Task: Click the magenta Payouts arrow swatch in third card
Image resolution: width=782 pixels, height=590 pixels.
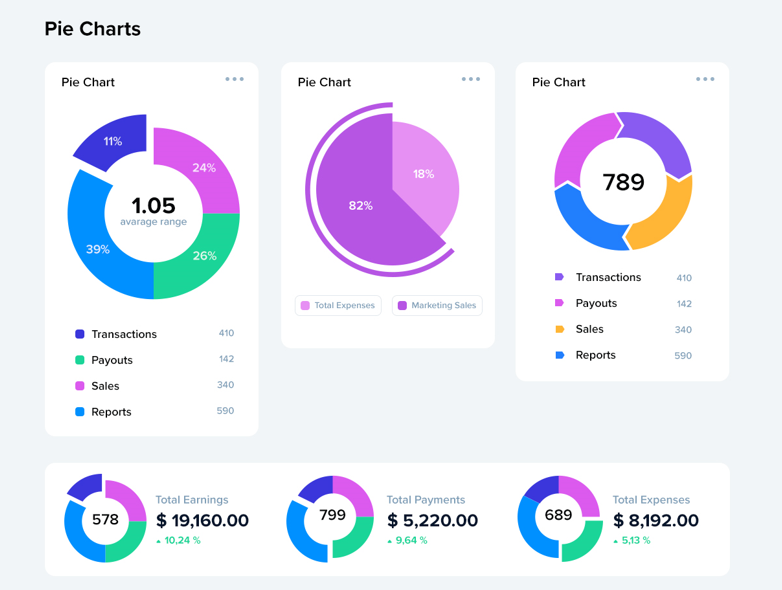Action: pyautogui.click(x=560, y=303)
